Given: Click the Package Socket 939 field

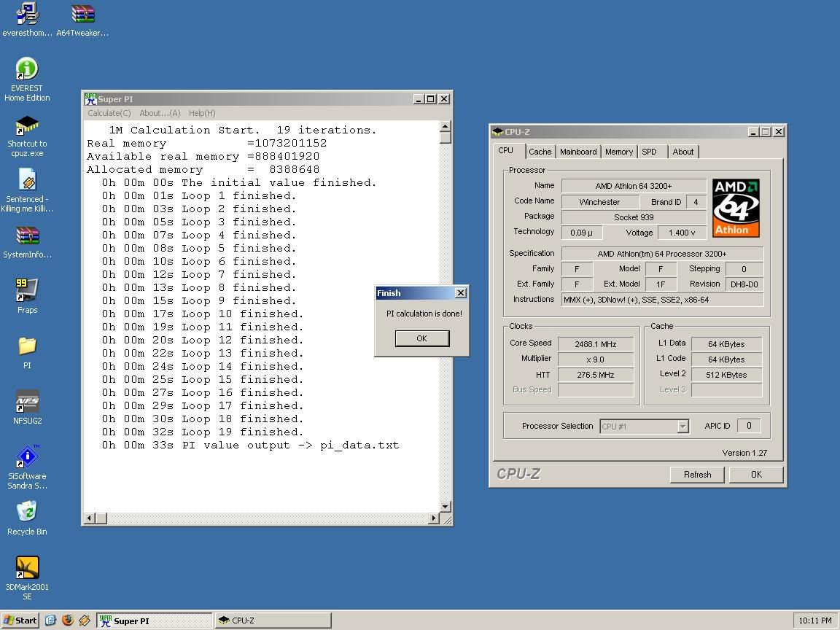Looking at the screenshot, I should click(634, 217).
